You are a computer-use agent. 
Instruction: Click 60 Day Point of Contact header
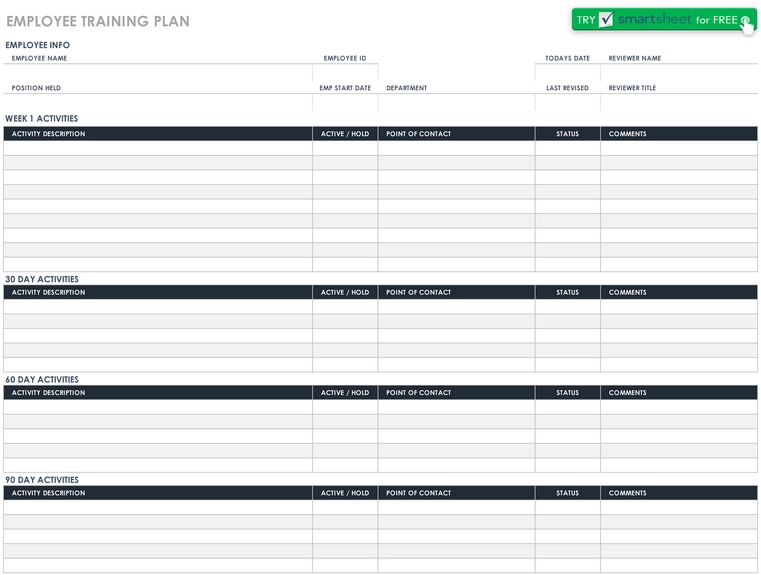coord(456,393)
